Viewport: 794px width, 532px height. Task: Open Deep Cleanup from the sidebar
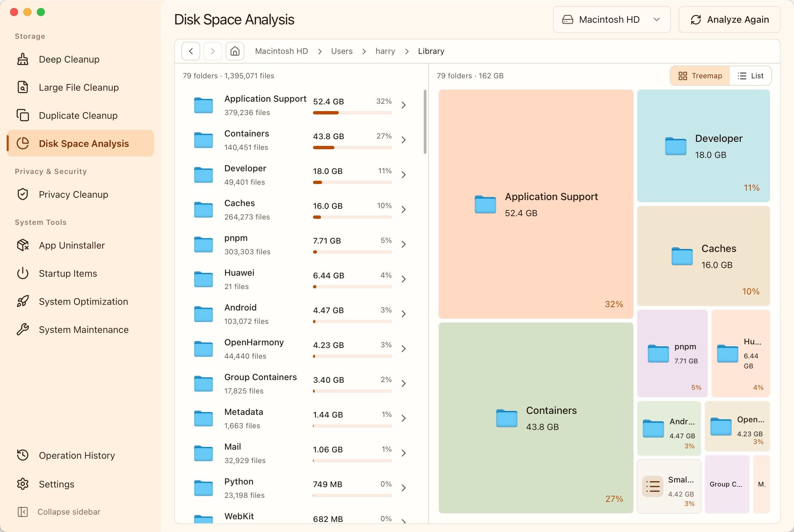[x=80, y=59]
